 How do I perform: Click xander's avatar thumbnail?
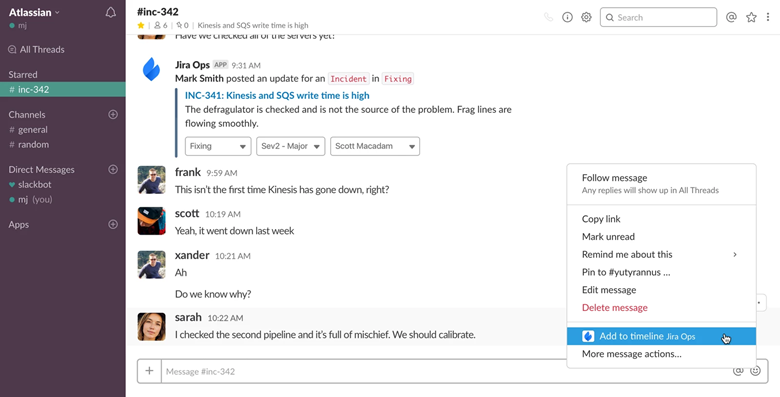[x=151, y=264]
